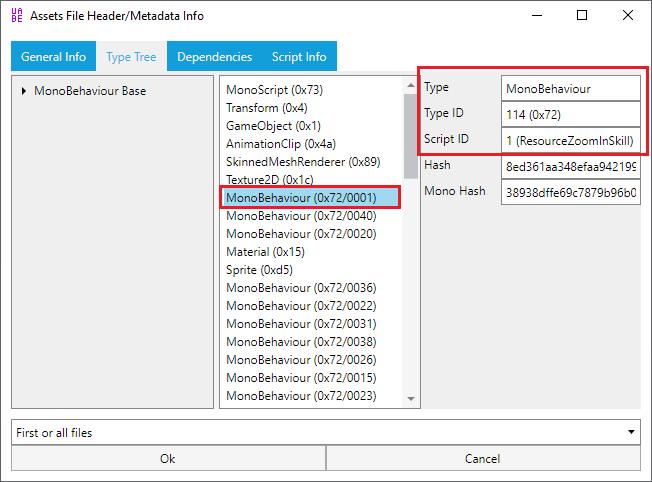The width and height of the screenshot is (652, 482).
Task: Click the Mono Hash value field
Action: point(571,192)
